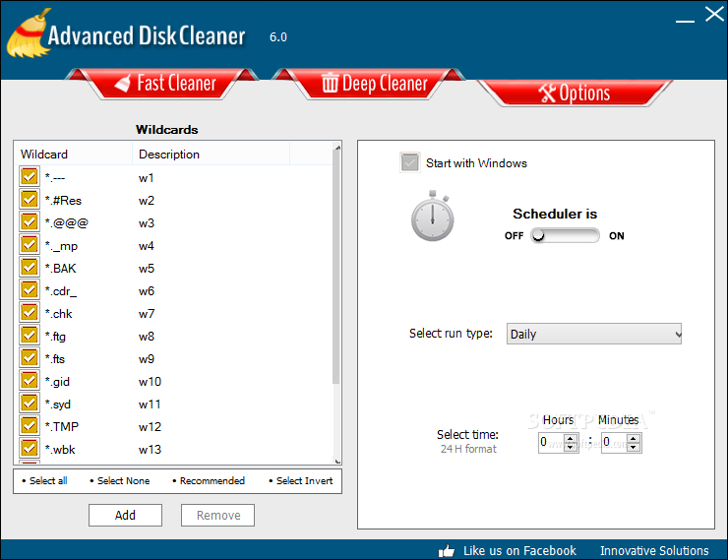Click into the Hours input field

(x=552, y=442)
